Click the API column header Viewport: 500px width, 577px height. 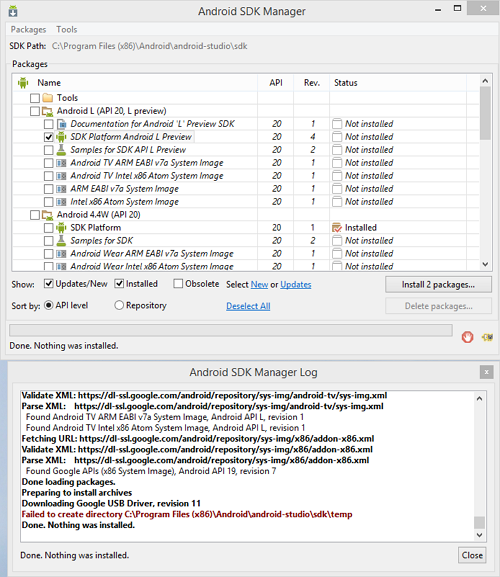[276, 83]
